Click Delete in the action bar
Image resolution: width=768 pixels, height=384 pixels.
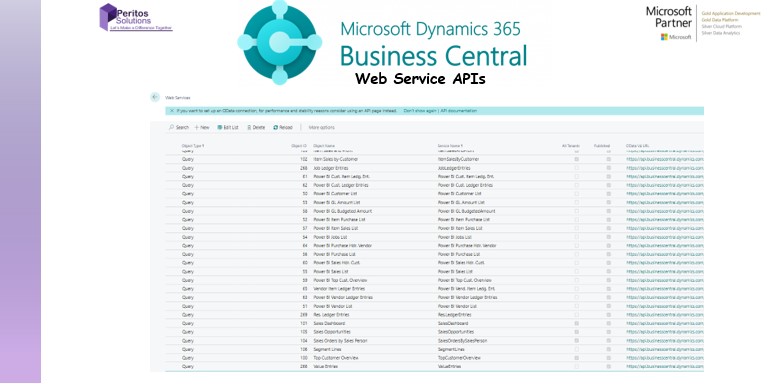pos(256,127)
